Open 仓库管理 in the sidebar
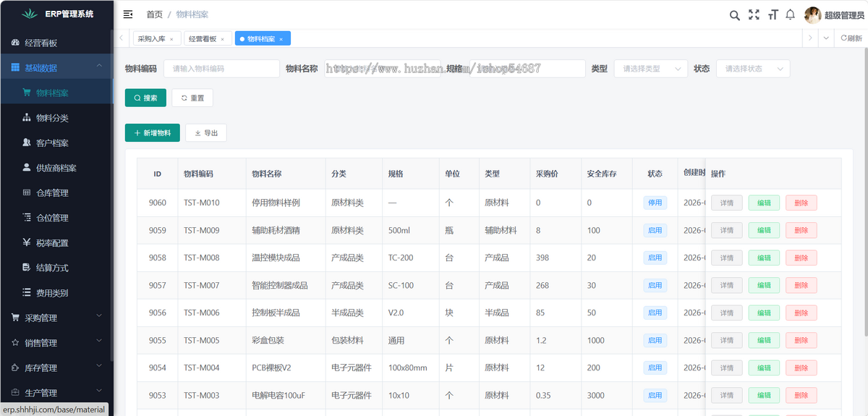 56,192
